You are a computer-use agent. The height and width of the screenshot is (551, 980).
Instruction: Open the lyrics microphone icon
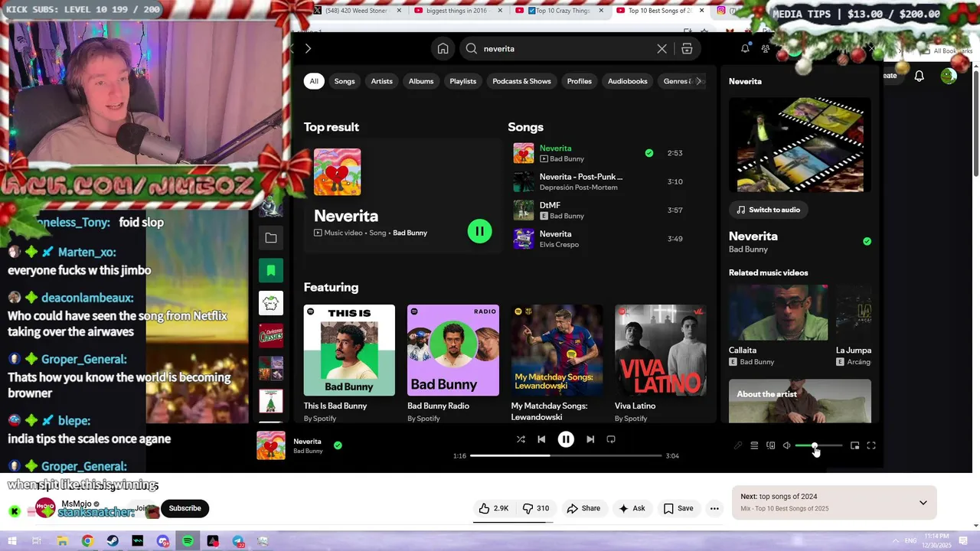pyautogui.click(x=738, y=445)
